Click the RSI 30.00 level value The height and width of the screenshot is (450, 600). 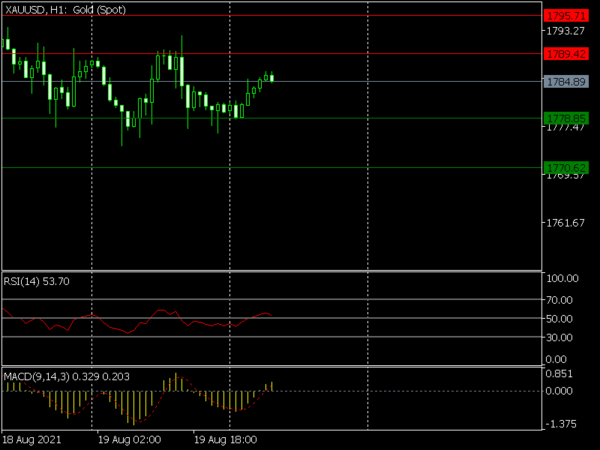[559, 338]
